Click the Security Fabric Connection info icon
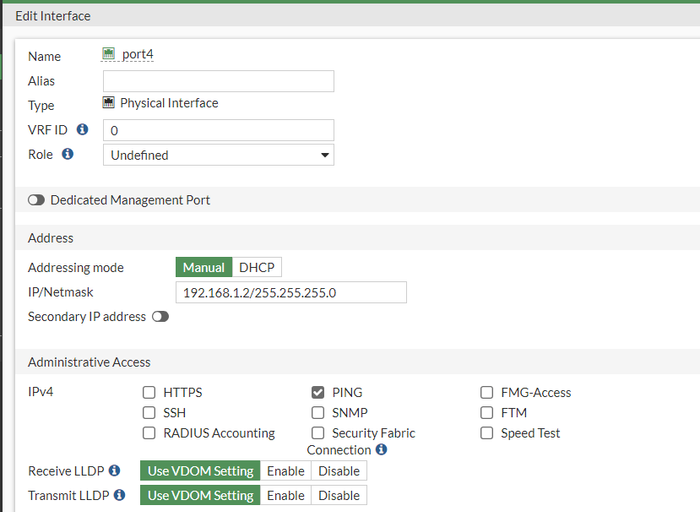The image size is (700, 512). click(381, 450)
